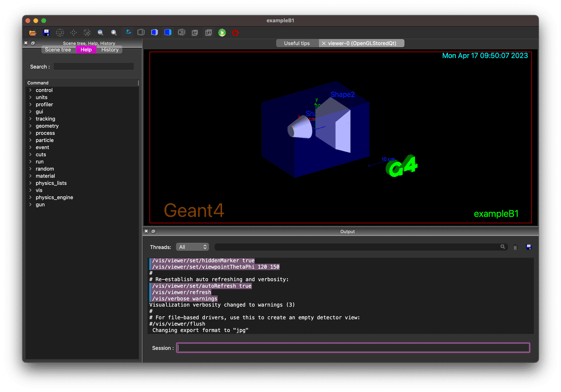
Task: Clear output using the trash icon
Action: click(515, 247)
